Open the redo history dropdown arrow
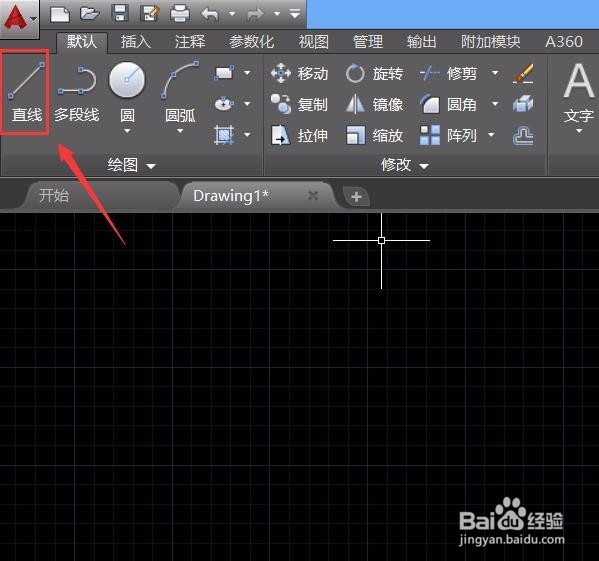Screen dimensions: 599x561 click(x=277, y=14)
